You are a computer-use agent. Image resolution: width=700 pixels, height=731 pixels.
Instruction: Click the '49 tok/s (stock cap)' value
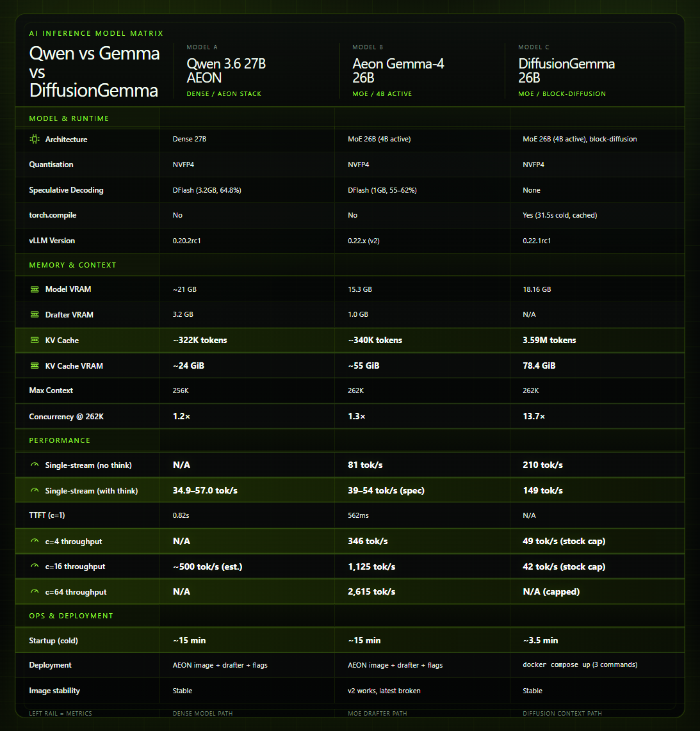point(564,542)
